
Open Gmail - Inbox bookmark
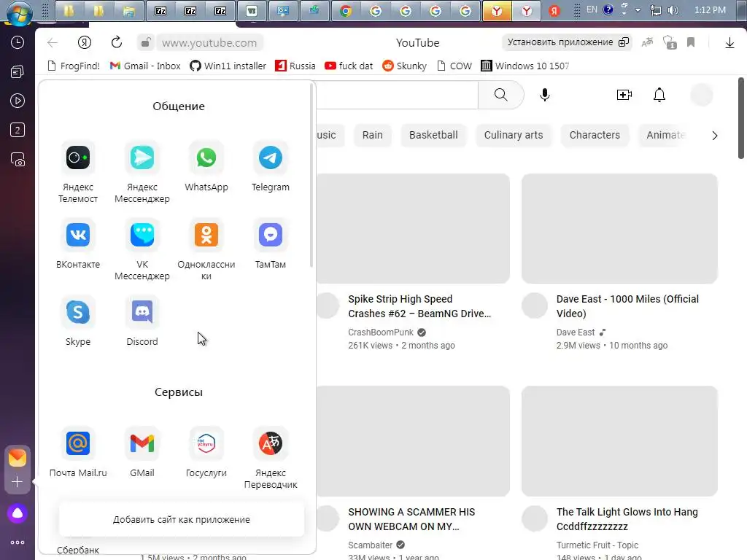145,66
